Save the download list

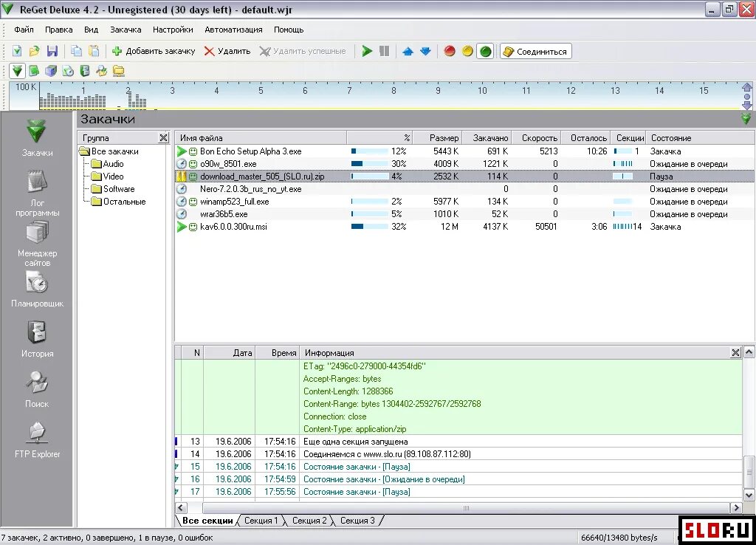coord(52,51)
